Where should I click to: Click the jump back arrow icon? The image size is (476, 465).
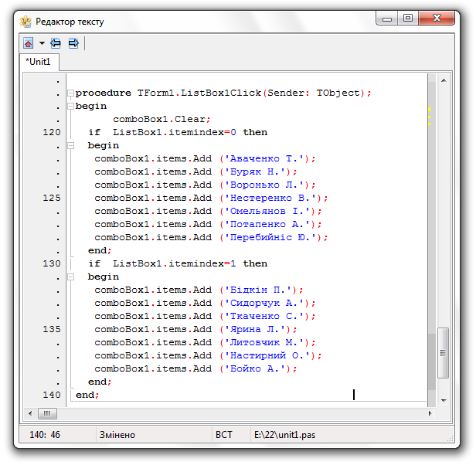pos(56,43)
